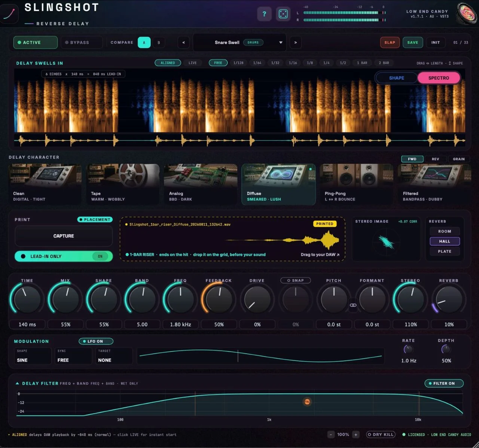Click the dice randomize icon

[x=283, y=14]
